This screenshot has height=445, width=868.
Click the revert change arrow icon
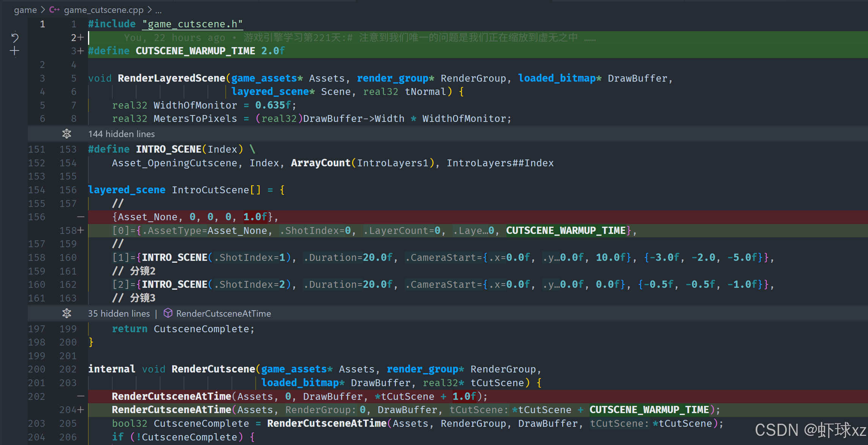tap(14, 37)
